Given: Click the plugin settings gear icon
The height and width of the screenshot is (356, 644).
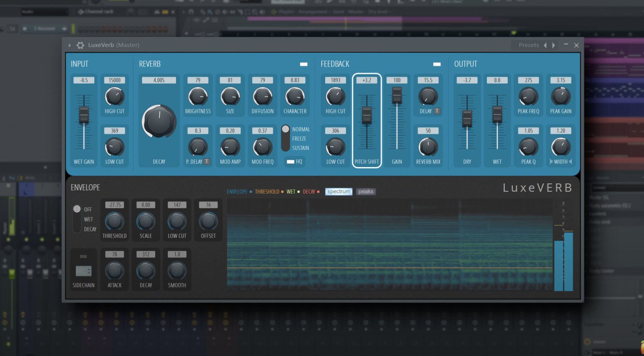Looking at the screenshot, I should coord(80,45).
